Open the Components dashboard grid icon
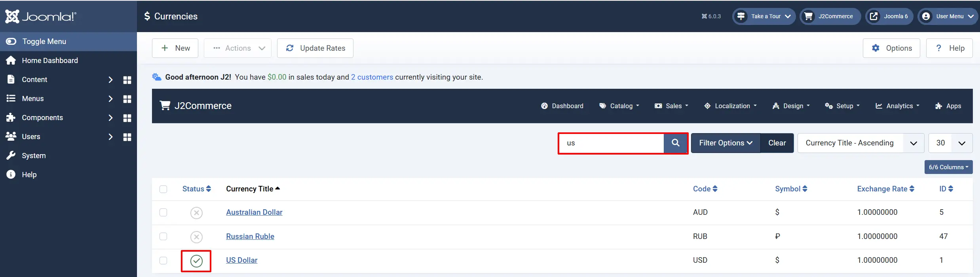 (127, 118)
